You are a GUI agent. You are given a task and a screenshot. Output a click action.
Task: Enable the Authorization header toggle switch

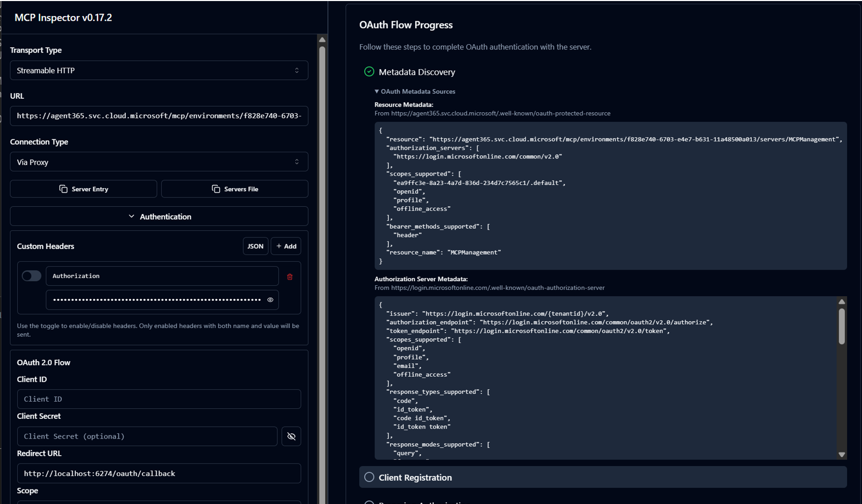[31, 276]
